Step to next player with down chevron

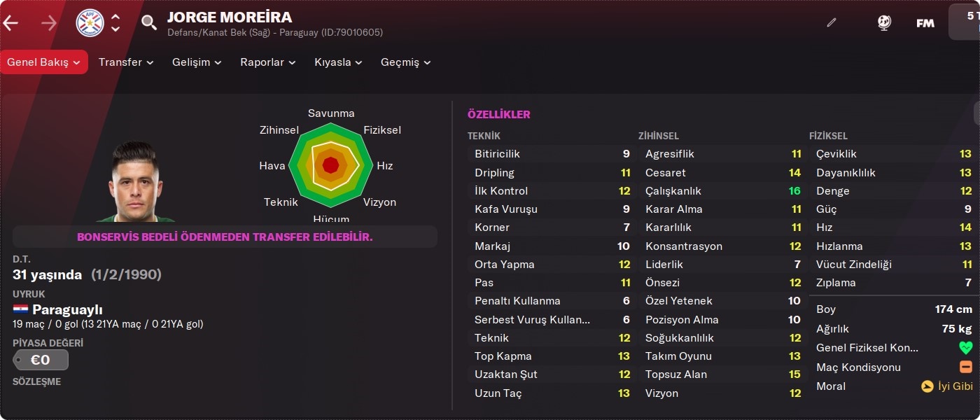pos(115,29)
